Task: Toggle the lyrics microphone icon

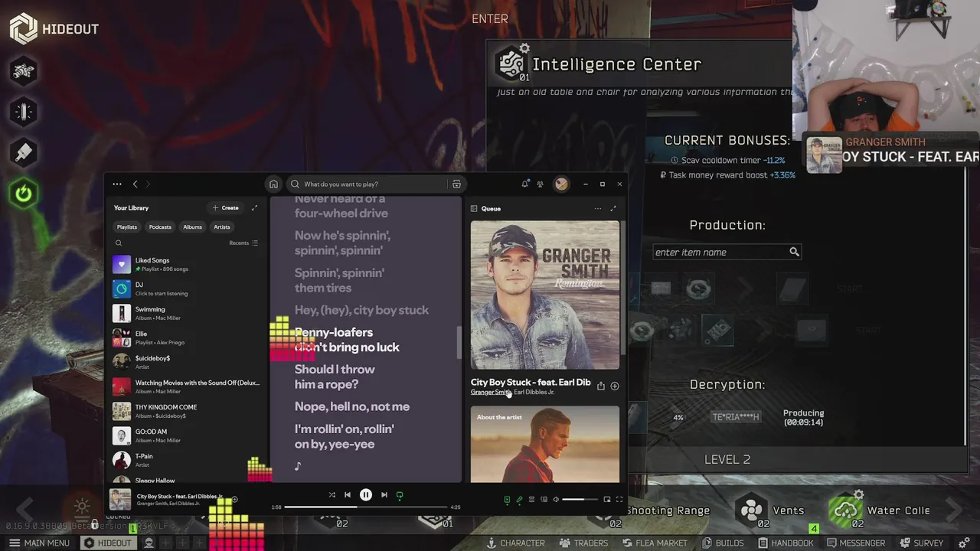Action: pos(519,500)
